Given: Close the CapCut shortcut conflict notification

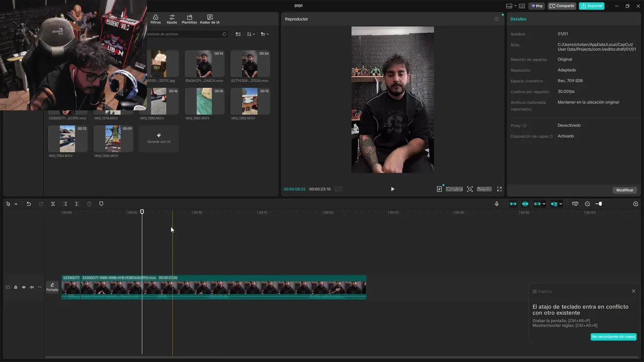Looking at the screenshot, I should pos(633,291).
